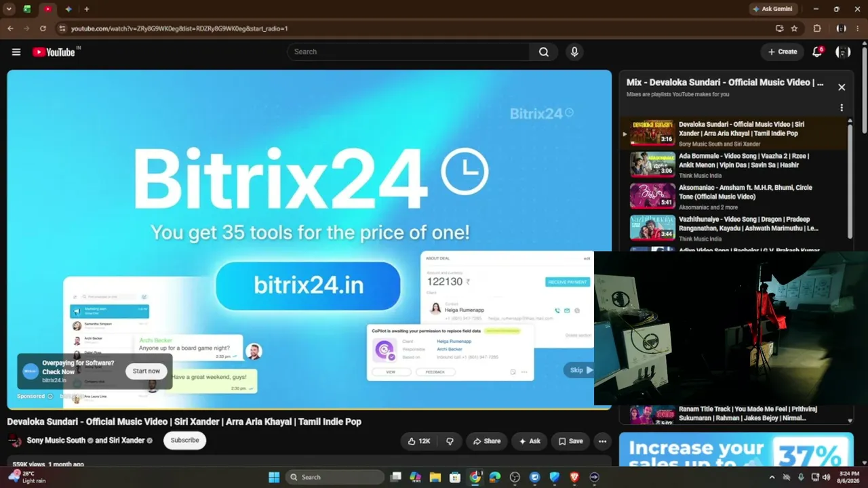This screenshot has width=868, height=488.
Task: Share the video using Share button
Action: (x=487, y=441)
